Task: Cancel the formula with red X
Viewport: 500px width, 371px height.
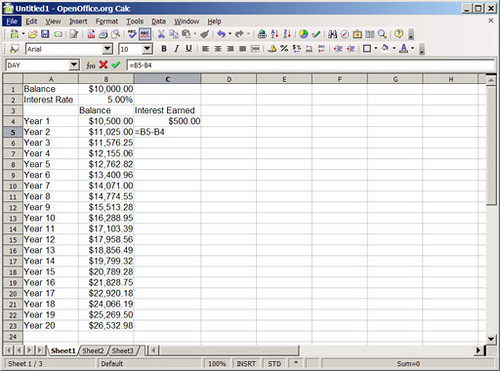Action: pos(103,65)
